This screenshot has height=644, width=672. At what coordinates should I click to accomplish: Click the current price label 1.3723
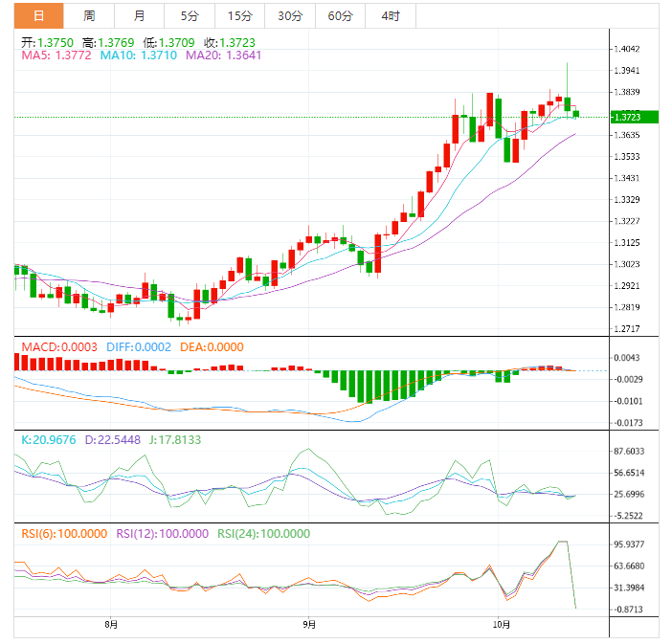point(635,117)
